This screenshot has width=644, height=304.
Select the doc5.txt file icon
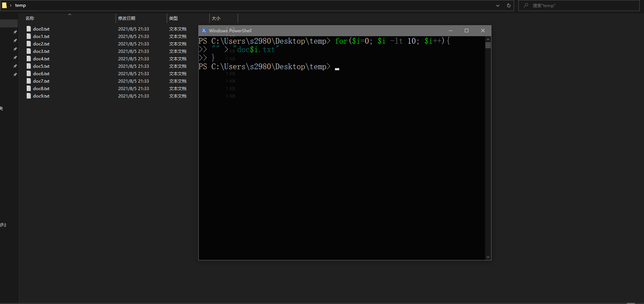pyautogui.click(x=29, y=66)
